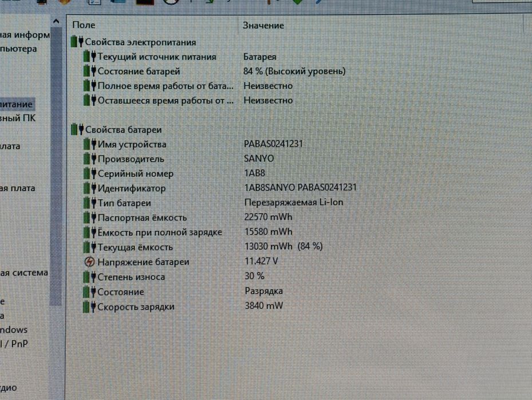This screenshot has height=400, width=532.
Task: Select the дио sidebar item
Action: [x=9, y=387]
